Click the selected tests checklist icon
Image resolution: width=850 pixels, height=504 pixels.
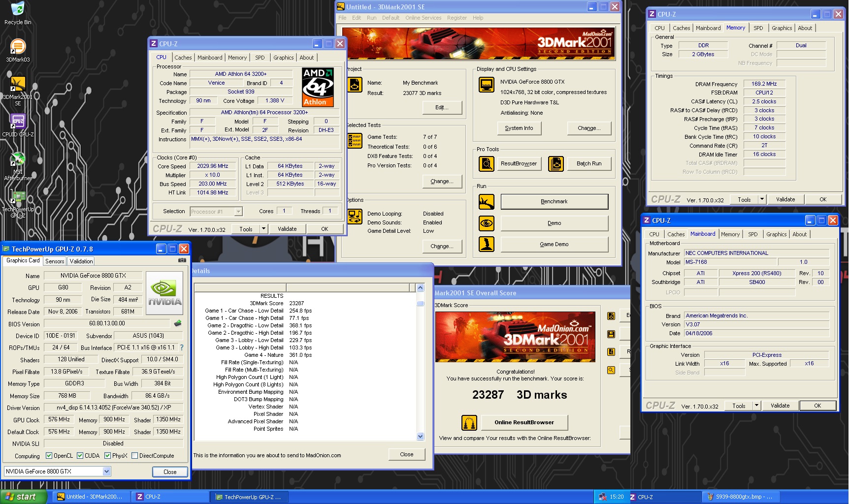(x=355, y=141)
